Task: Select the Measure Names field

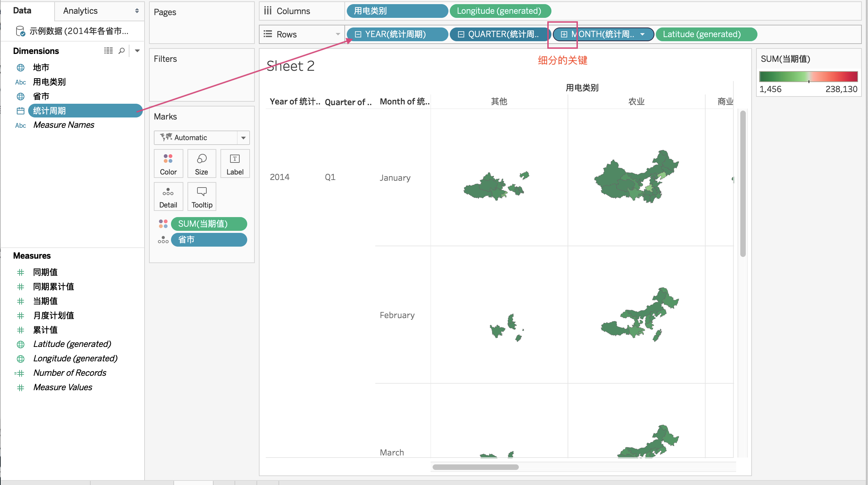Action: pyautogui.click(x=64, y=125)
